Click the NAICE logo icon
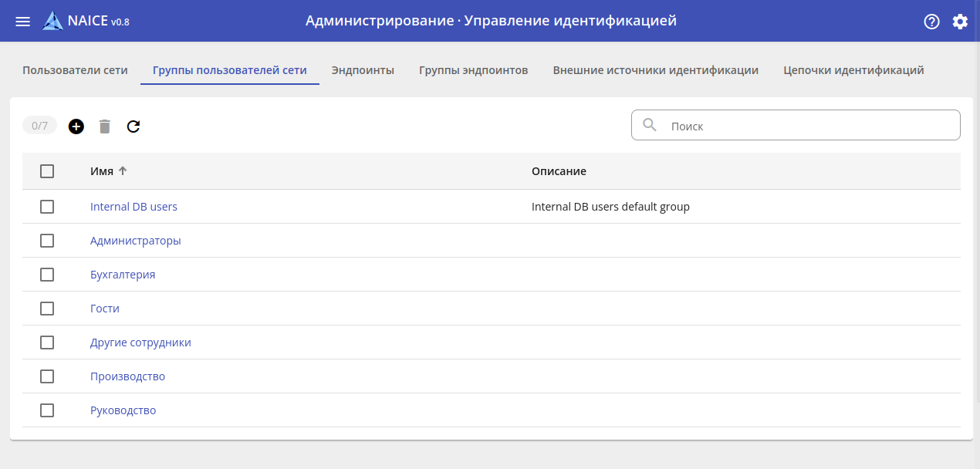 tap(53, 21)
